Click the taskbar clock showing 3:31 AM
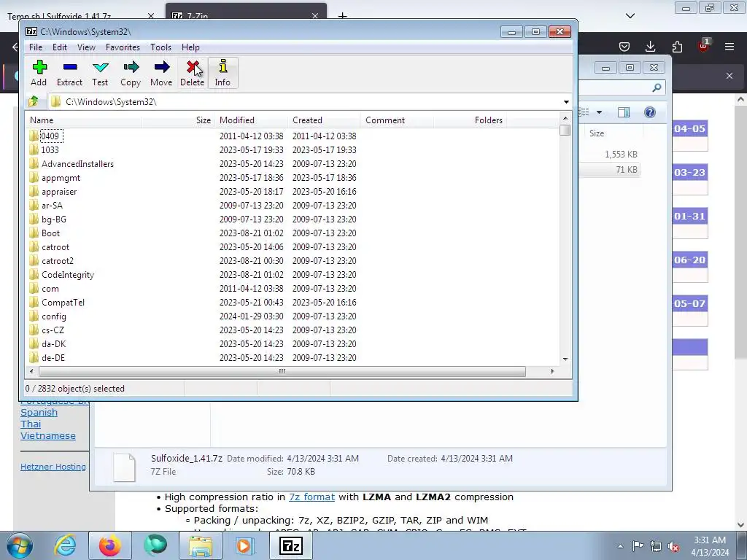747x560 pixels. point(710,546)
